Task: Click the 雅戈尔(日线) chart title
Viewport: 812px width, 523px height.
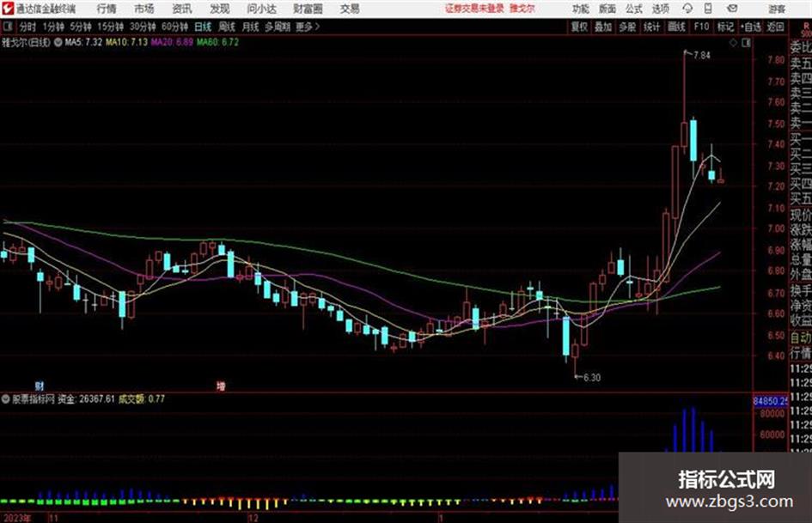Action: (26, 42)
